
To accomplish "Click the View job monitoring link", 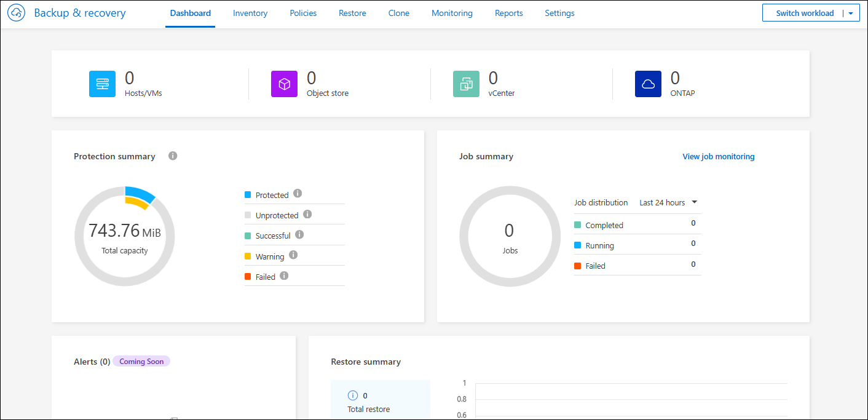I will (x=718, y=156).
